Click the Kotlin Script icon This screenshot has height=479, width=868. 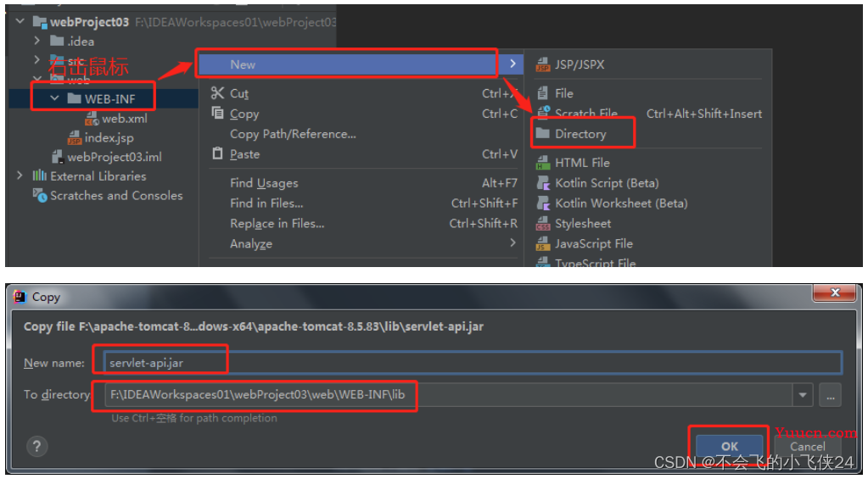(542, 183)
